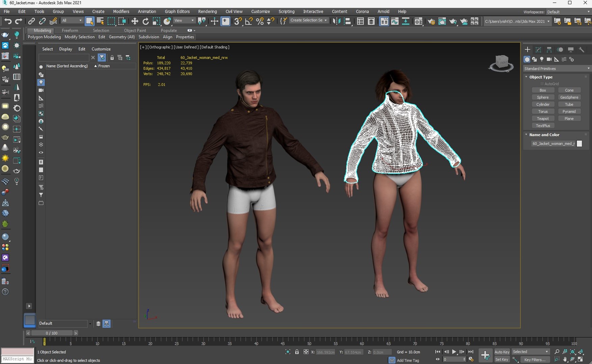The image size is (592, 364).
Task: Create a Teapot primitive
Action: 543,119
